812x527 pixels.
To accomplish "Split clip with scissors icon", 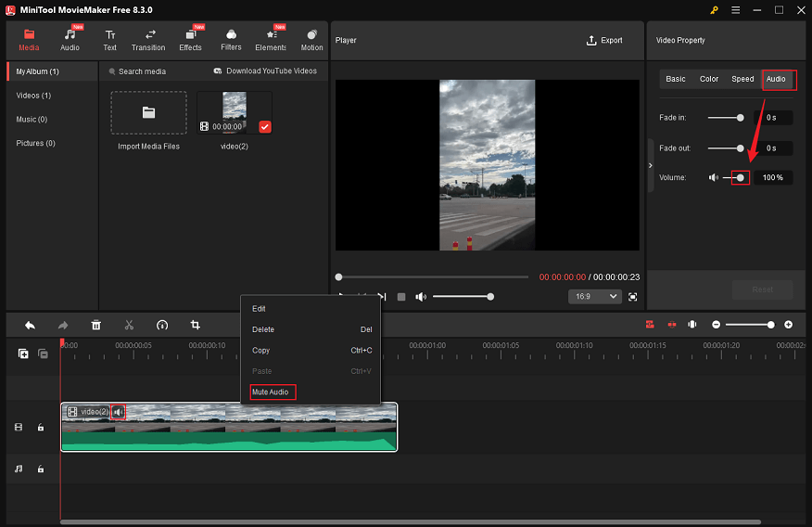I will tap(129, 325).
